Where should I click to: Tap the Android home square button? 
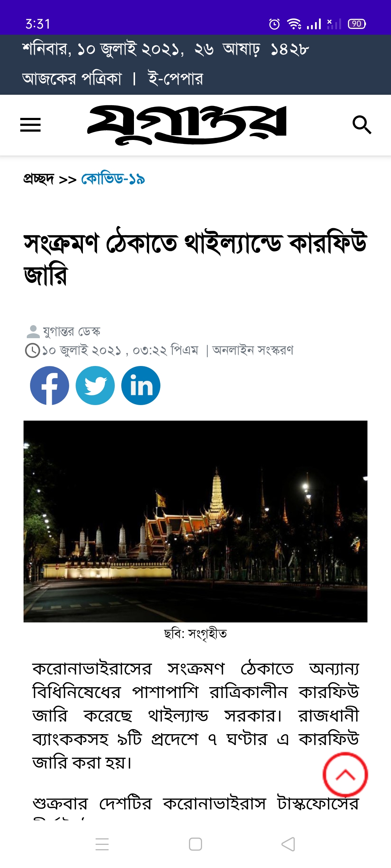[x=195, y=844]
